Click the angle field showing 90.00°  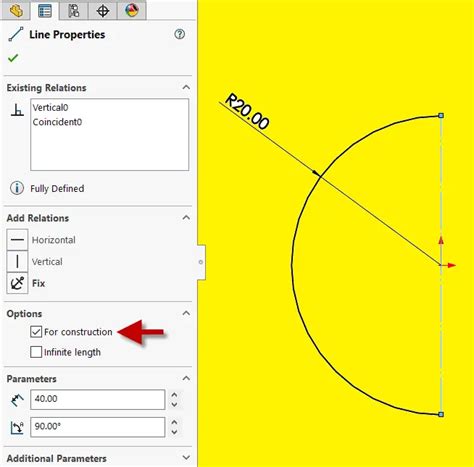98,427
